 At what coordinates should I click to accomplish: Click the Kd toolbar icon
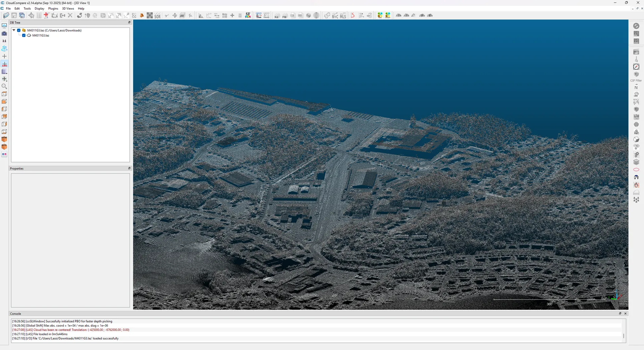click(277, 15)
